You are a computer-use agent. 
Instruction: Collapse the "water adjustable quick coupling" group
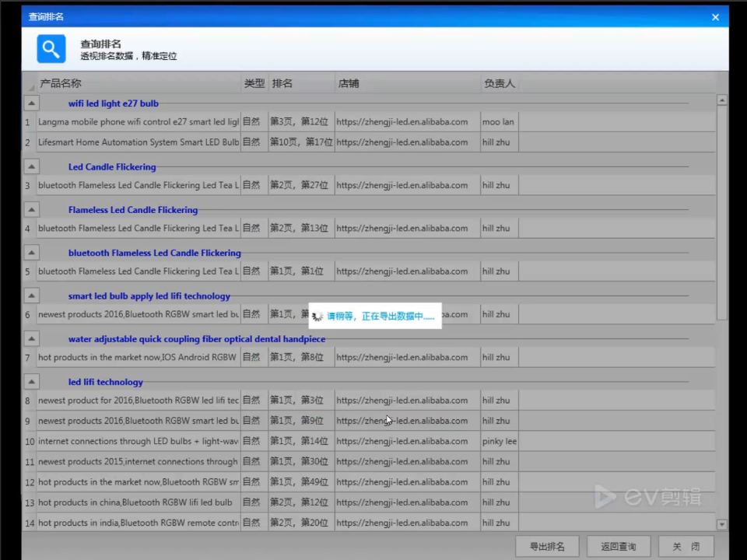31,338
